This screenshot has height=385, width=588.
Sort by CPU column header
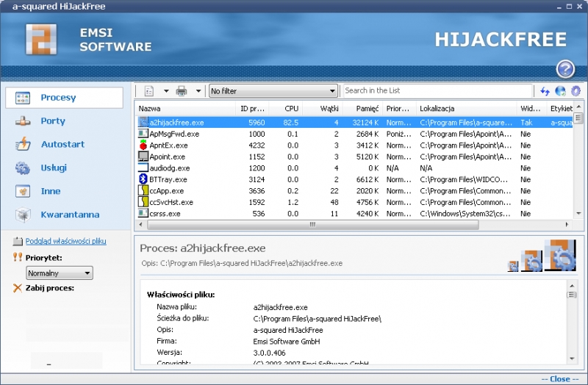(286, 109)
